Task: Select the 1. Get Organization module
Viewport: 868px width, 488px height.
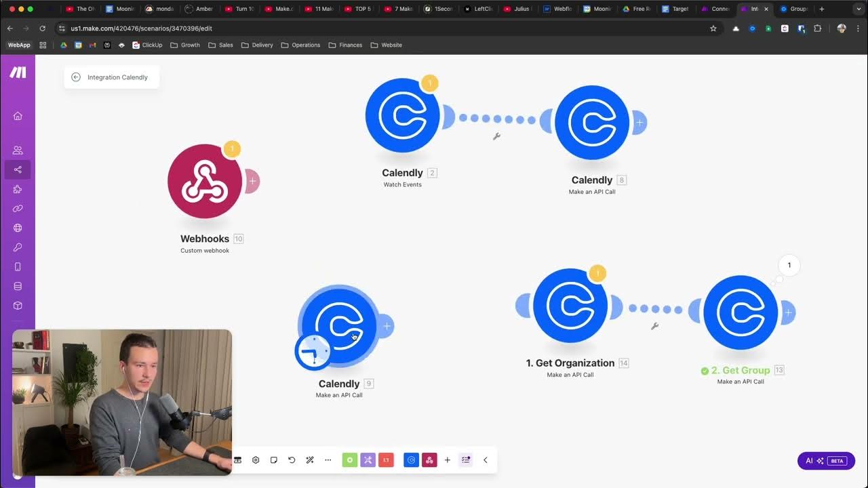Action: [570, 306]
